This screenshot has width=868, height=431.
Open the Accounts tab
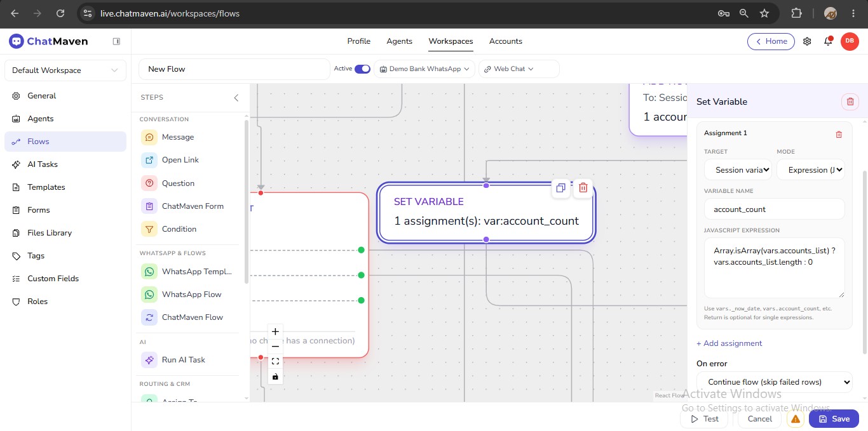(x=506, y=41)
